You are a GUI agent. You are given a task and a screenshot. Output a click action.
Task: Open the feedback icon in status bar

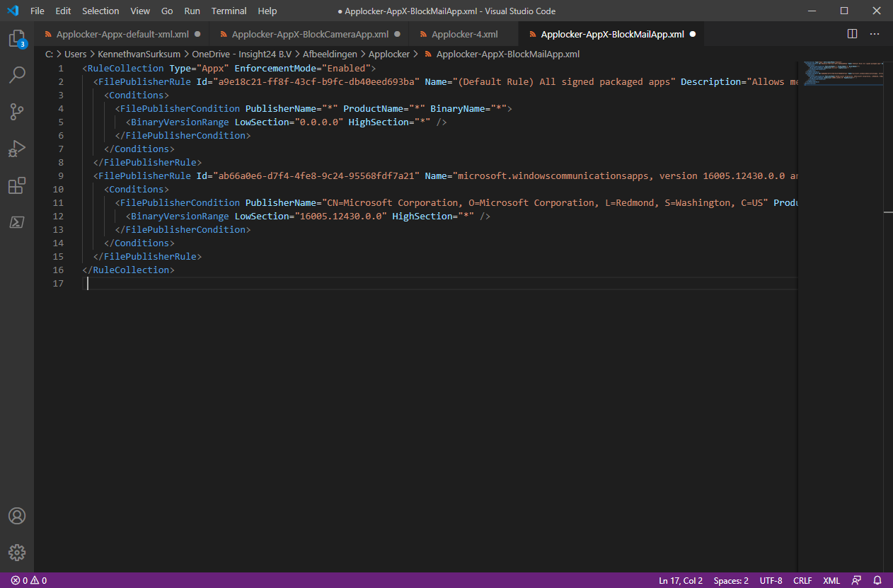click(857, 580)
